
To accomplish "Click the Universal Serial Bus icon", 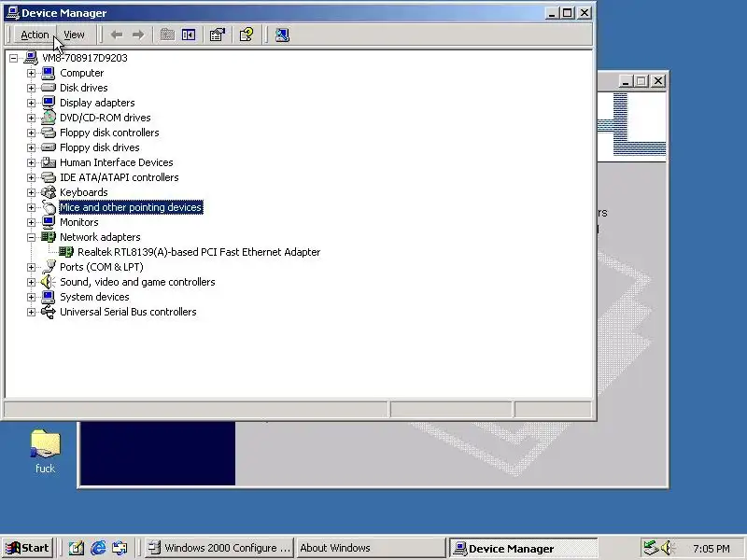I will click(49, 312).
